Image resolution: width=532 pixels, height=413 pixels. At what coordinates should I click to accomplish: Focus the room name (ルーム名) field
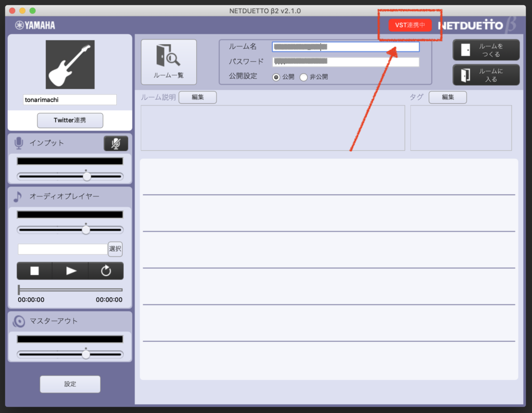click(x=345, y=47)
